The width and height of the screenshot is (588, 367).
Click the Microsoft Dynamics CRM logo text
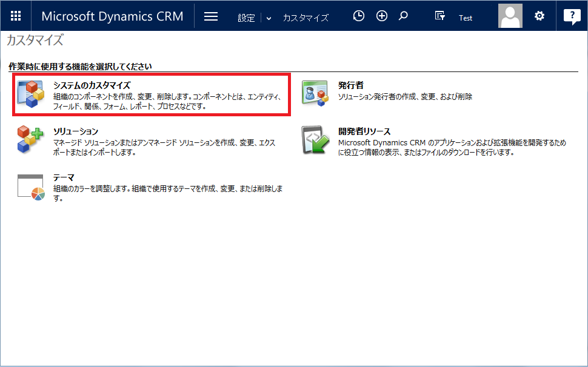click(112, 16)
